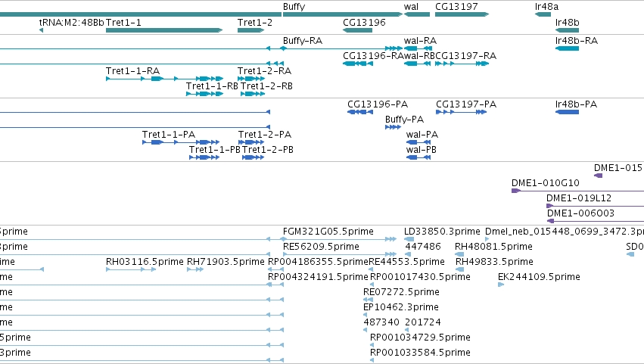
Task: Click the Ir48b-PA protein label
Action: click(576, 104)
